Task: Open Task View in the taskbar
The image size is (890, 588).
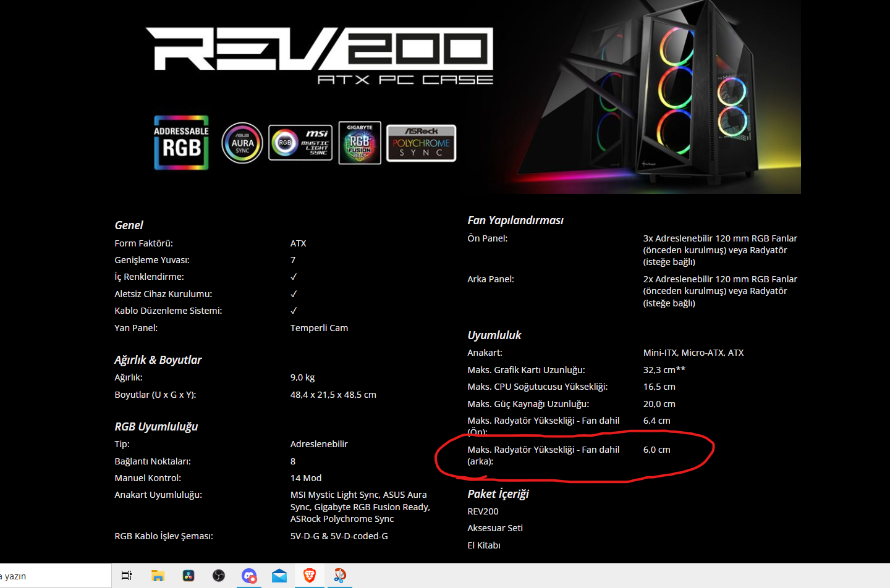Action: click(x=127, y=576)
